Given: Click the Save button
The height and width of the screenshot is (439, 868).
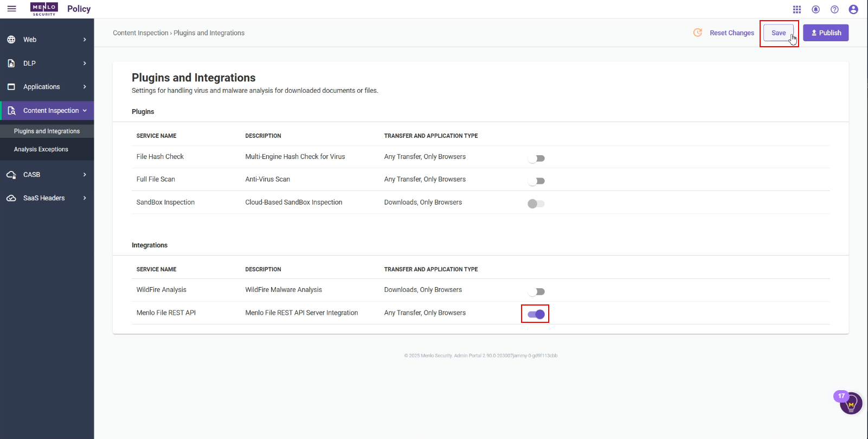Looking at the screenshot, I should point(779,33).
